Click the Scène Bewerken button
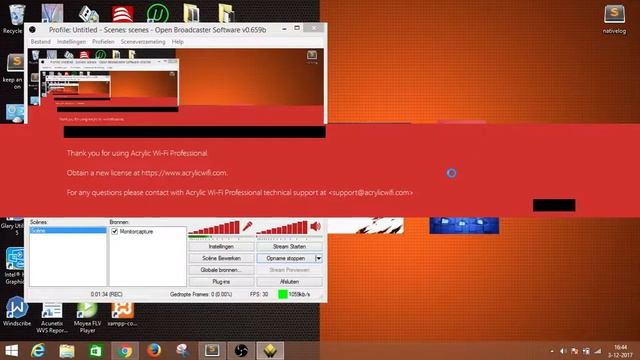The width and height of the screenshot is (640, 360). pyautogui.click(x=221, y=258)
